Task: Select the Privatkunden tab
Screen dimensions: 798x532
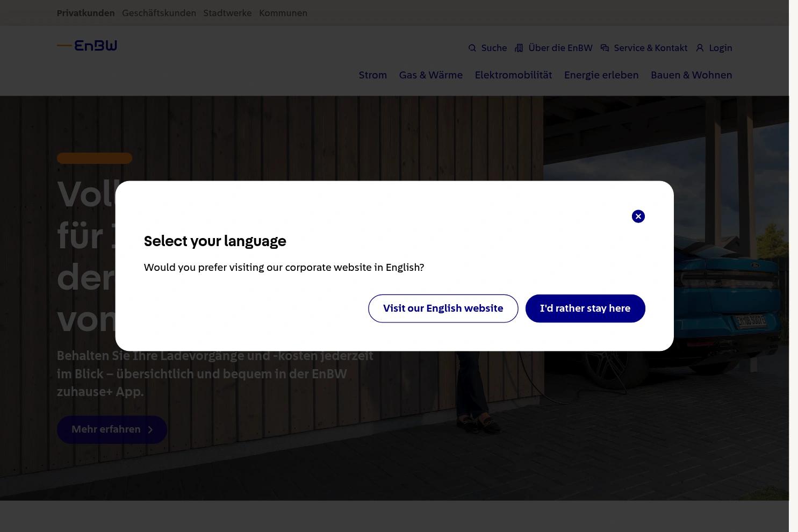Action: click(85, 13)
